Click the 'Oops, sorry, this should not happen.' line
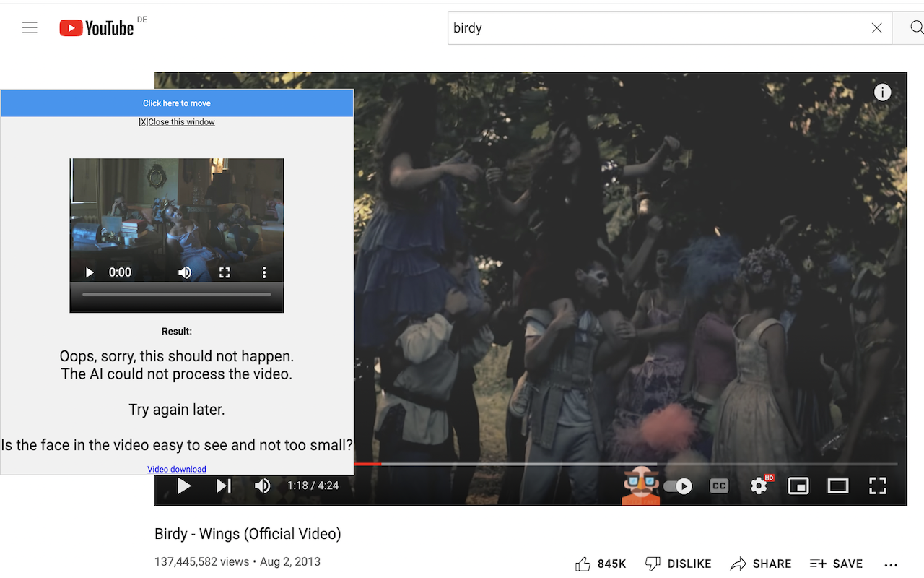This screenshot has height=578, width=924. [177, 356]
